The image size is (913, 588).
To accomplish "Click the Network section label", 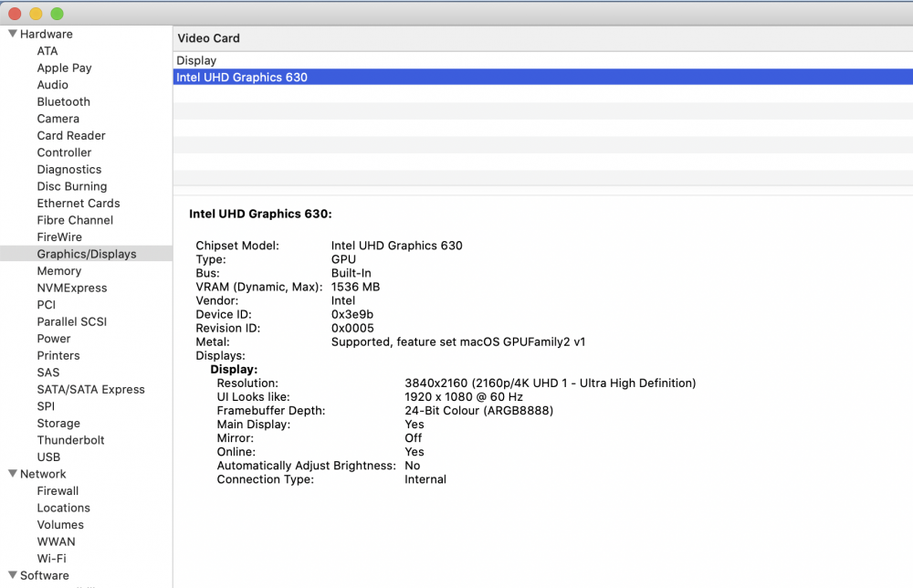I will point(43,474).
